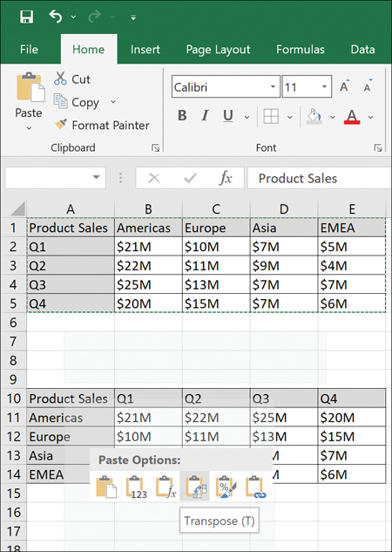
Task: Expand the Fill Color dropdown arrow
Action: pyautogui.click(x=332, y=117)
